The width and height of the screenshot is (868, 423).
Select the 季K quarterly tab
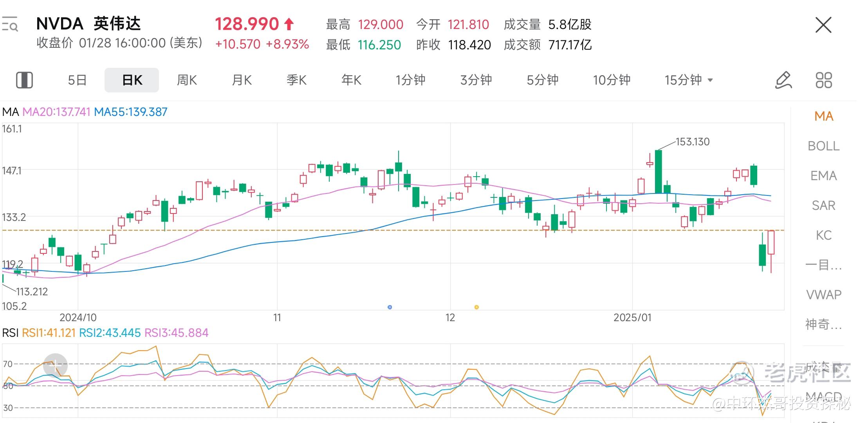coord(296,80)
